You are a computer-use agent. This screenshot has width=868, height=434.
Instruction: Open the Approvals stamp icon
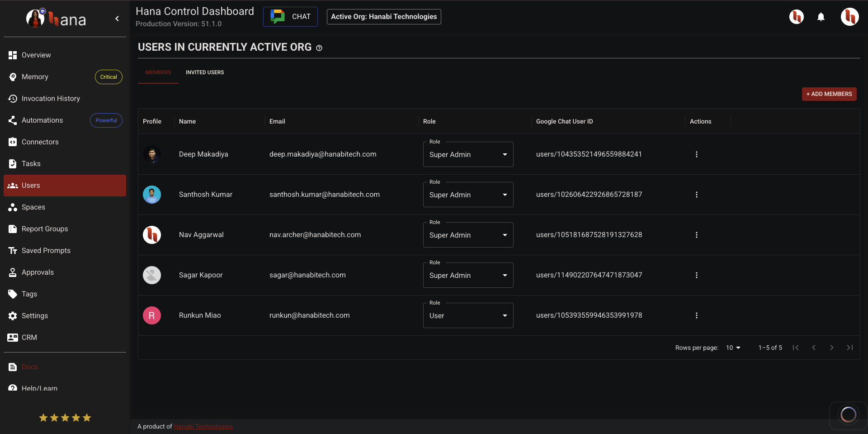(x=13, y=272)
